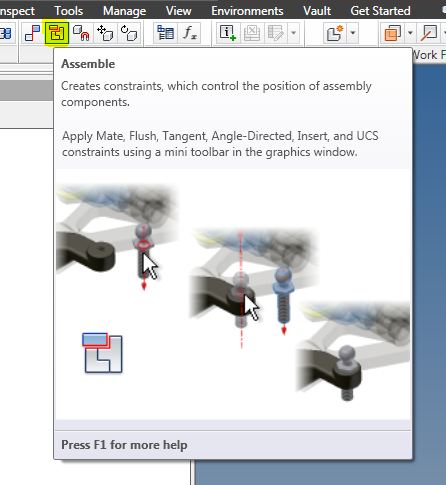
Task: Click the highlighted Assemble tool icon
Action: pyautogui.click(x=57, y=33)
